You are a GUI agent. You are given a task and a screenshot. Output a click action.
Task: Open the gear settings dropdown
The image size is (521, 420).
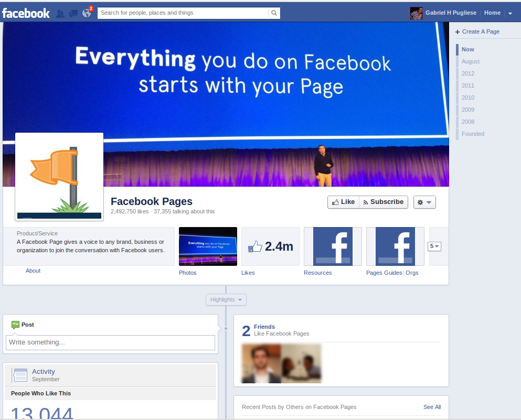click(424, 202)
